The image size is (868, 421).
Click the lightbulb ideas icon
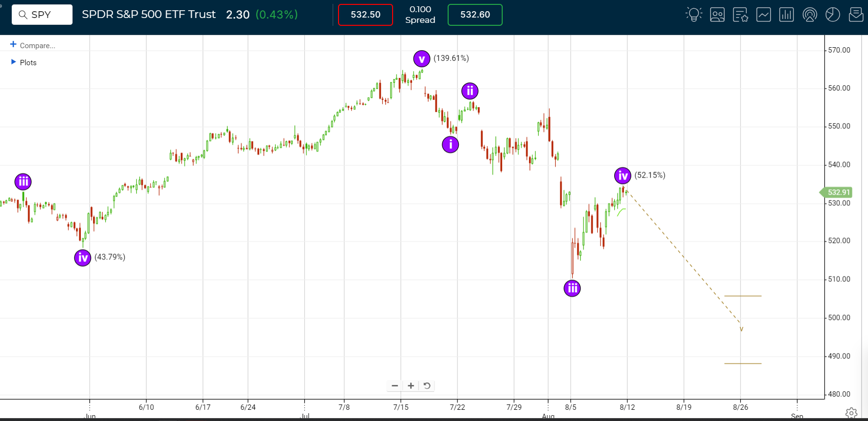[x=694, y=15]
